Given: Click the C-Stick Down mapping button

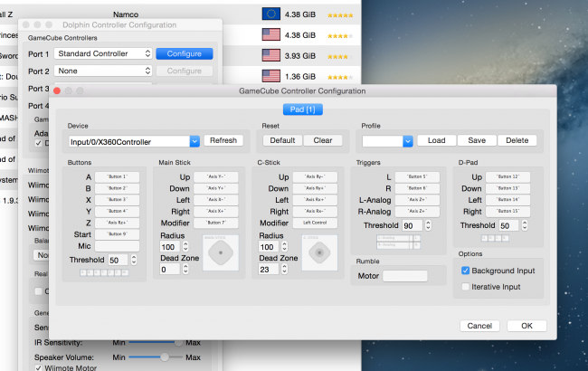Looking at the screenshot, I should point(315,188).
